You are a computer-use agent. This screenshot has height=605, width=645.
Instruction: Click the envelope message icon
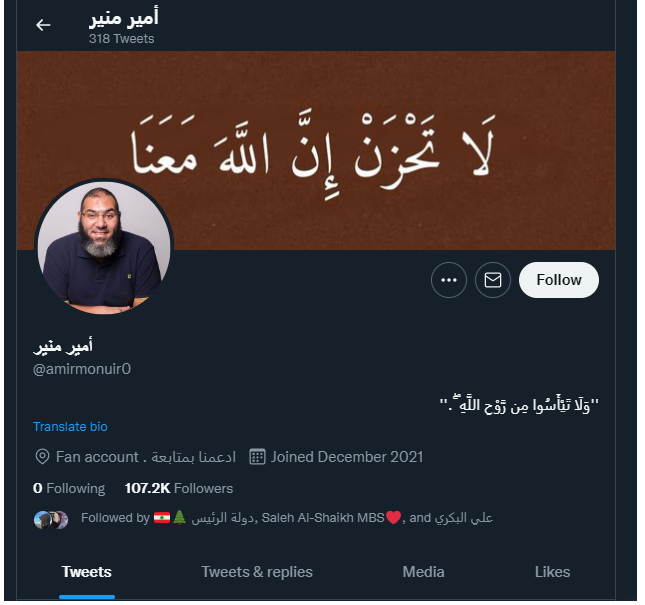(493, 280)
